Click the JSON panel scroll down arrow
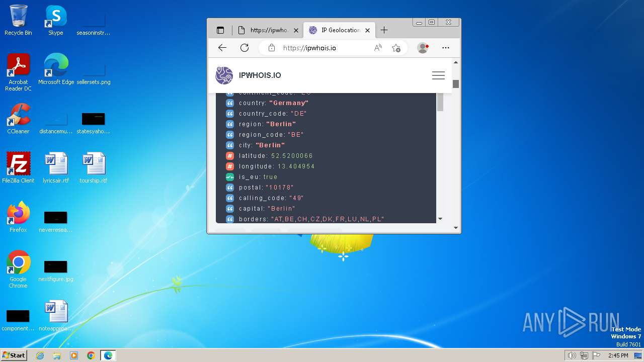 (440, 219)
